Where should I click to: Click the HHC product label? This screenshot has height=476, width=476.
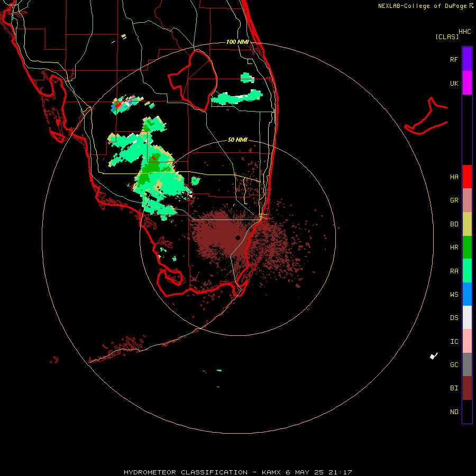tap(464, 32)
